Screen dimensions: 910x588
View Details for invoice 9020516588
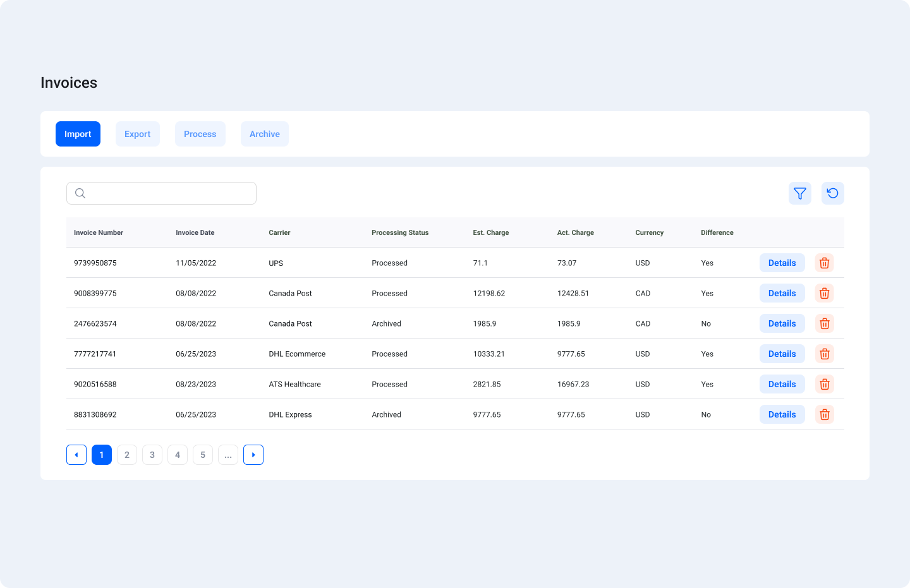[x=782, y=384]
